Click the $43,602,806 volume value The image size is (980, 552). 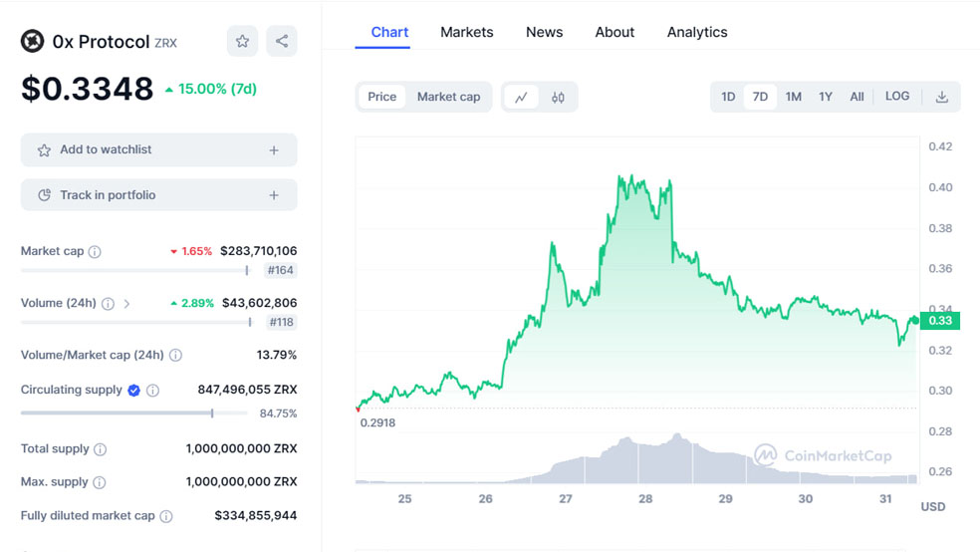pos(259,303)
